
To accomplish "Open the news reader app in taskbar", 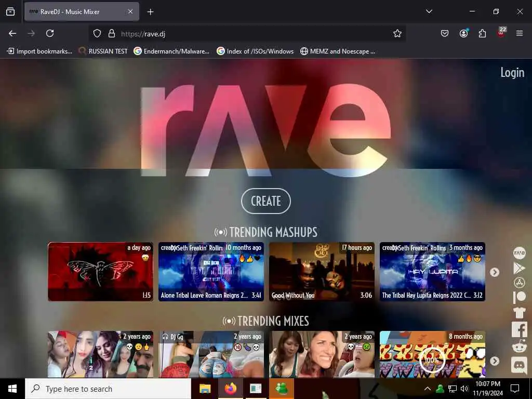I will pos(256,389).
